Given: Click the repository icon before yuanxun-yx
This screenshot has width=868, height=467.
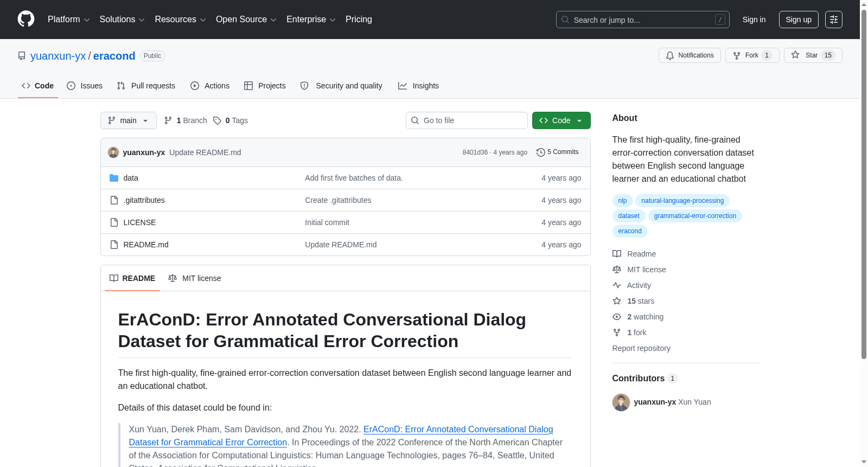Looking at the screenshot, I should [22, 56].
